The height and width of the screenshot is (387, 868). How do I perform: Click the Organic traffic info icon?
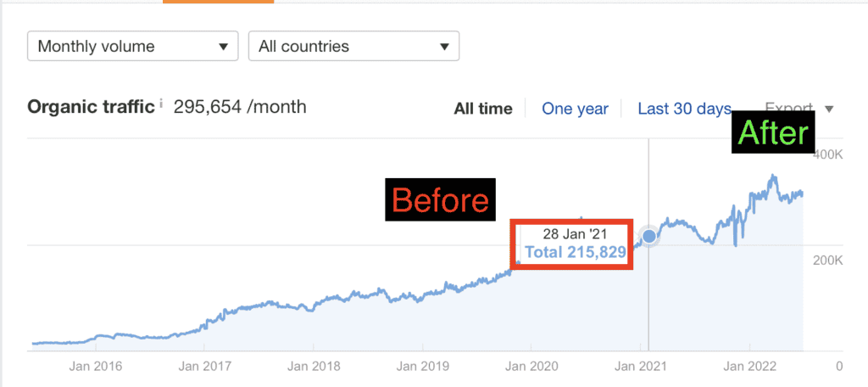coord(161,104)
